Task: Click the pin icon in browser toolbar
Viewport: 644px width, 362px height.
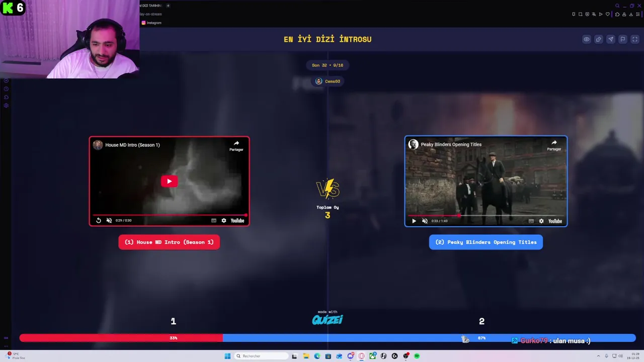Action: [x=574, y=14]
